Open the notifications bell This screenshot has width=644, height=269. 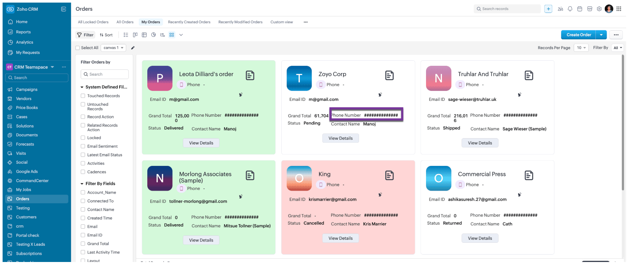[570, 9]
